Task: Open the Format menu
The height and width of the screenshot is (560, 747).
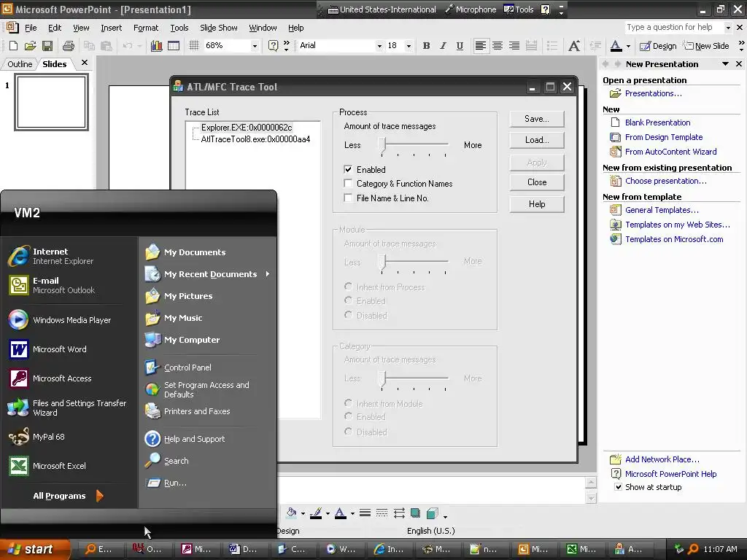Action: pyautogui.click(x=146, y=28)
